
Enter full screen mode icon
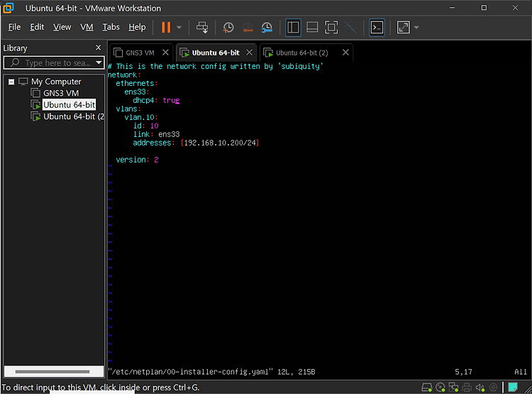coord(331,27)
